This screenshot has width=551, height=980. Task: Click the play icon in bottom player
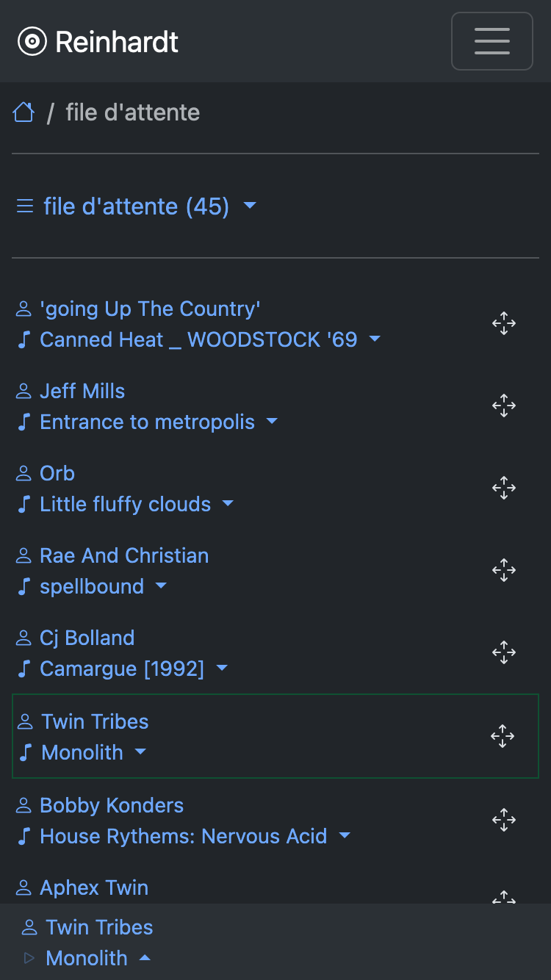(x=29, y=958)
